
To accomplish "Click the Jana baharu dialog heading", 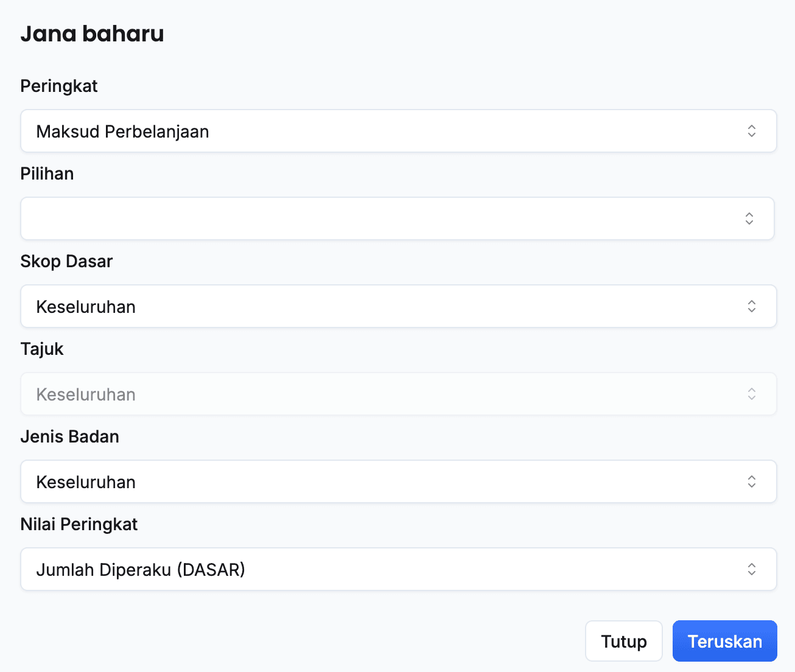I will (x=92, y=33).
